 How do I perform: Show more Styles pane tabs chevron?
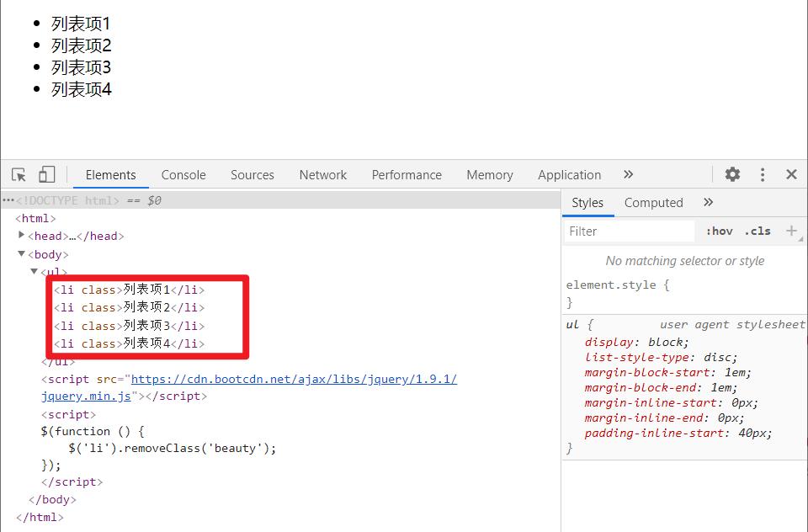(x=708, y=202)
